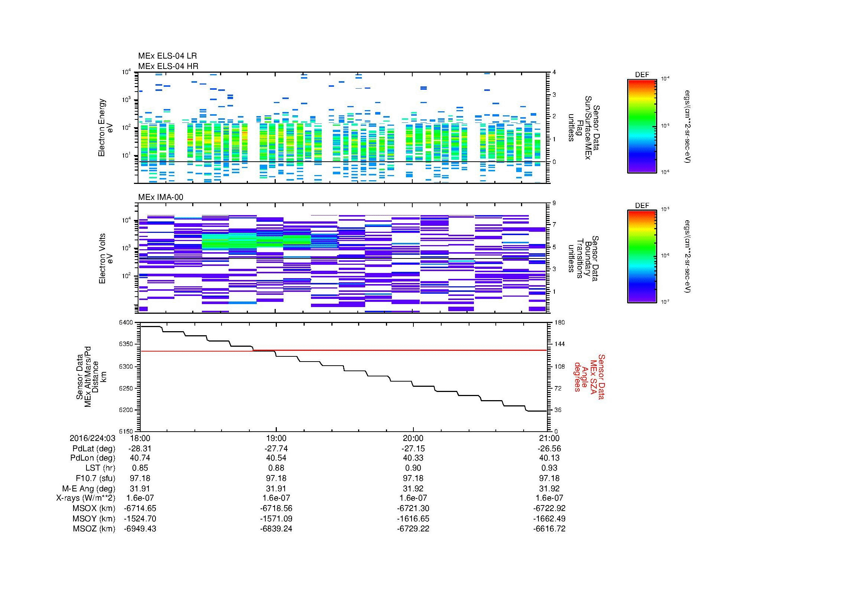The width and height of the screenshot is (868, 613).
Task: Click the 18:00 time tick label
Action: (x=140, y=438)
